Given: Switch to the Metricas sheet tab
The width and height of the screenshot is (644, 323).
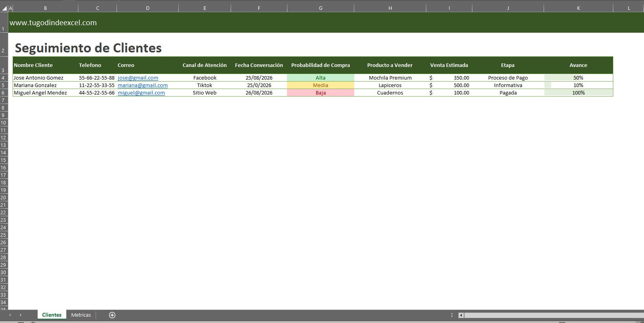Looking at the screenshot, I should coord(81,315).
